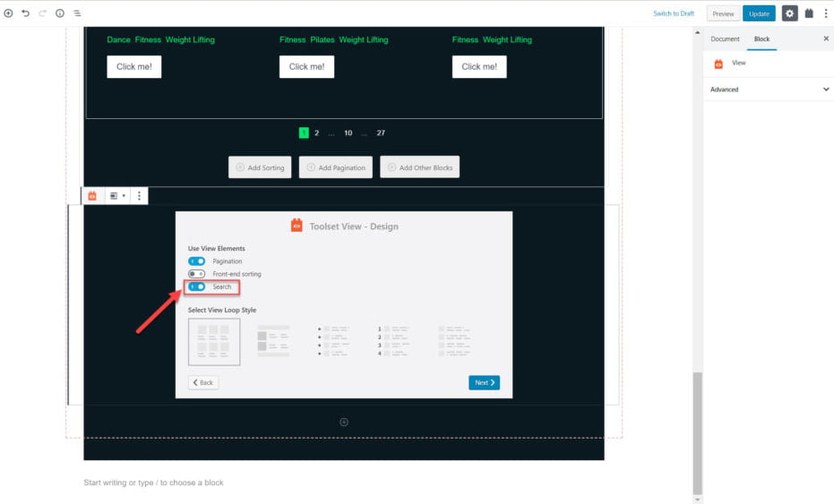Click the middle Click me! button
Screen dimensions: 834x504
307,66
